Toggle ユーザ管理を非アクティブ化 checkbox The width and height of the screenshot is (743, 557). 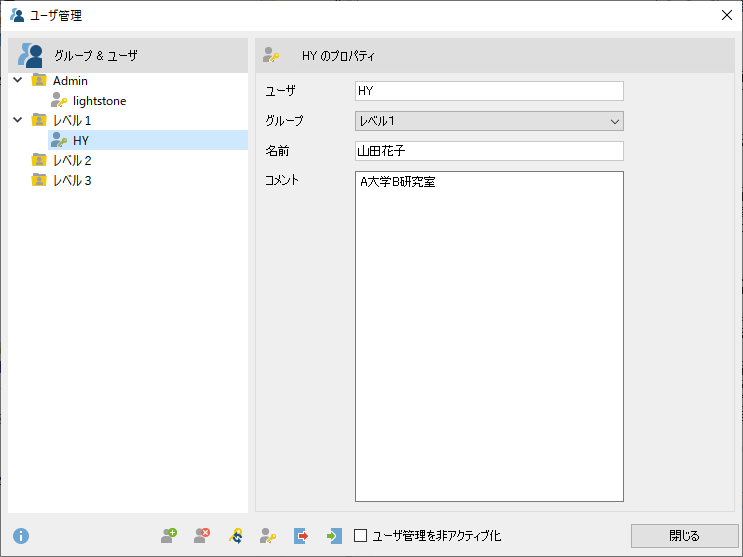360,536
